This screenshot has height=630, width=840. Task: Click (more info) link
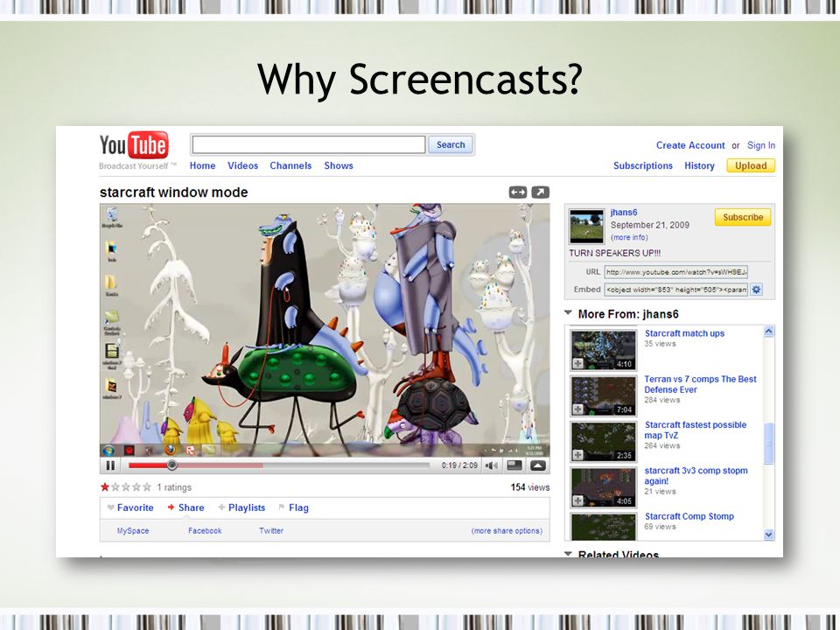[x=629, y=237]
